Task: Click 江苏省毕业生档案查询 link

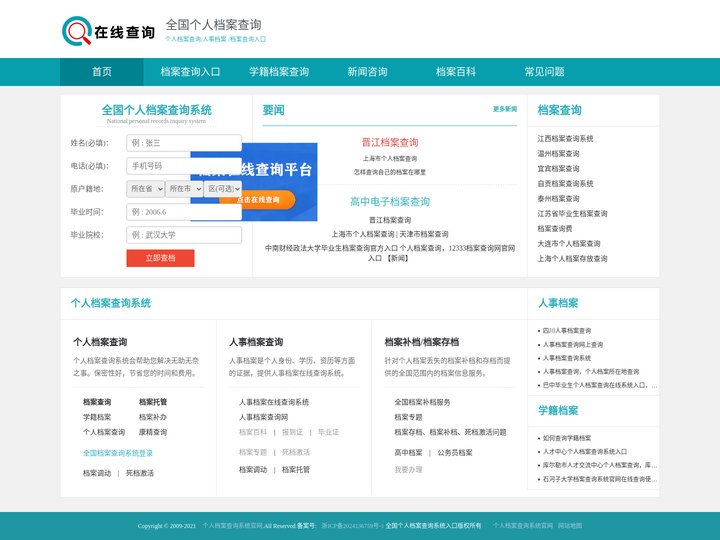Action: (x=572, y=214)
